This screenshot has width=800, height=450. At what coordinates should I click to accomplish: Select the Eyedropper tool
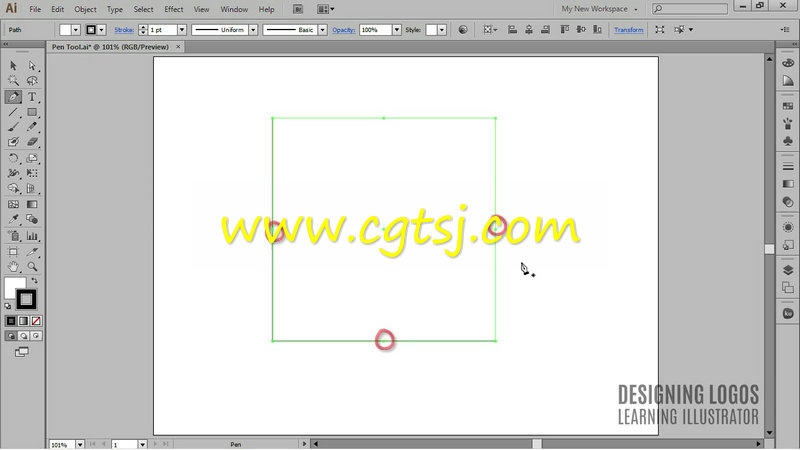pyautogui.click(x=13, y=219)
